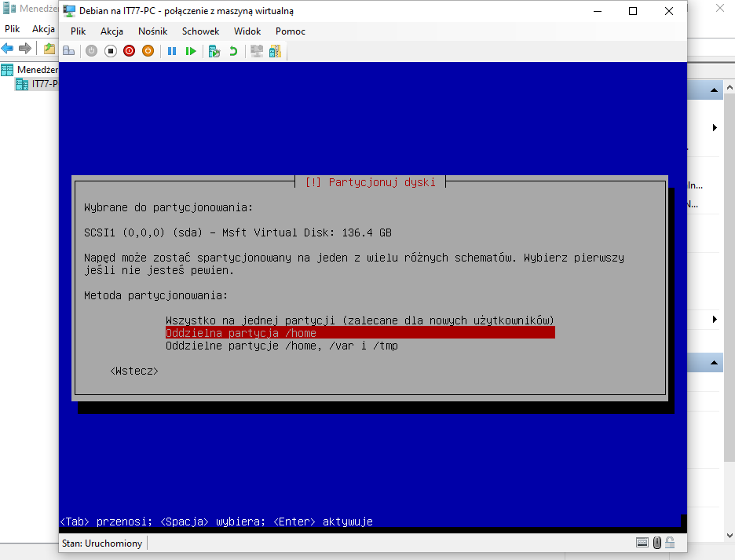The width and height of the screenshot is (735, 560).
Task: Create a checkpoint using toolbar icon
Action: 214,51
